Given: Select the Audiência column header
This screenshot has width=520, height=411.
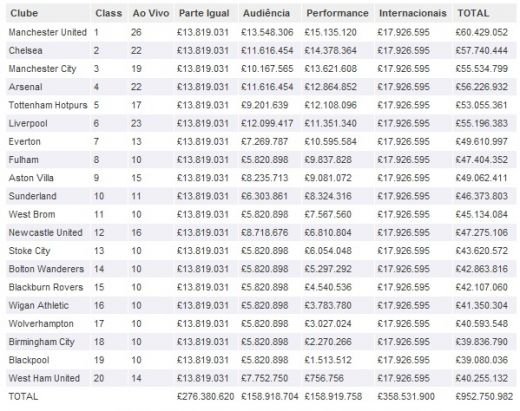Looking at the screenshot, I should [266, 13].
